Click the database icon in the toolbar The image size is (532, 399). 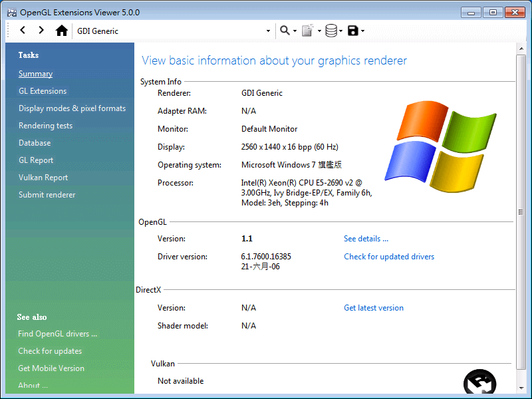(331, 31)
